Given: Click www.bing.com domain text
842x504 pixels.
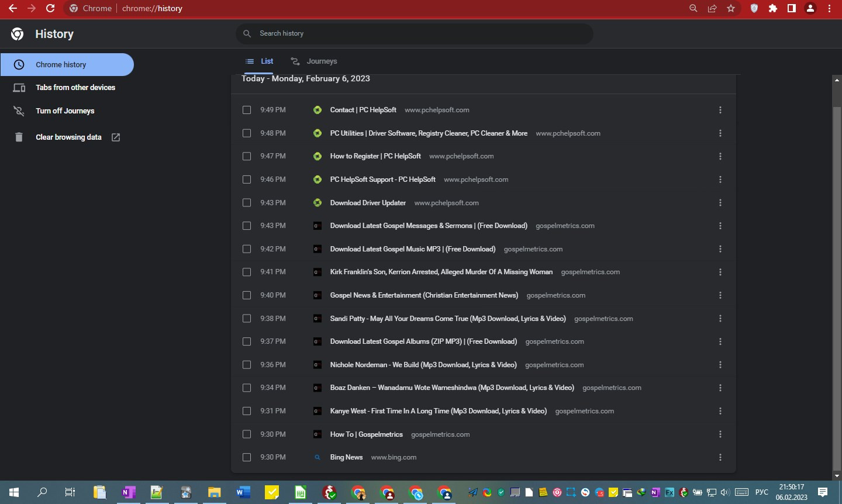Looking at the screenshot, I should 394,457.
